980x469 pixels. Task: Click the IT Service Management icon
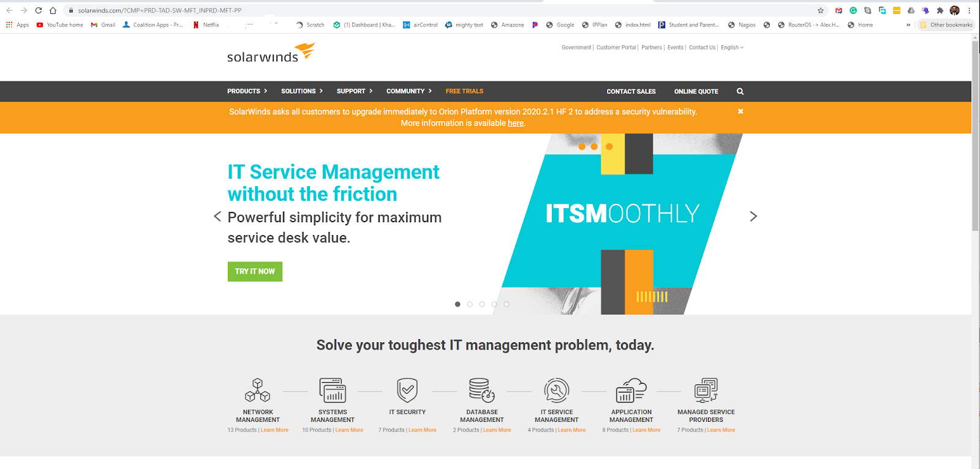(557, 390)
